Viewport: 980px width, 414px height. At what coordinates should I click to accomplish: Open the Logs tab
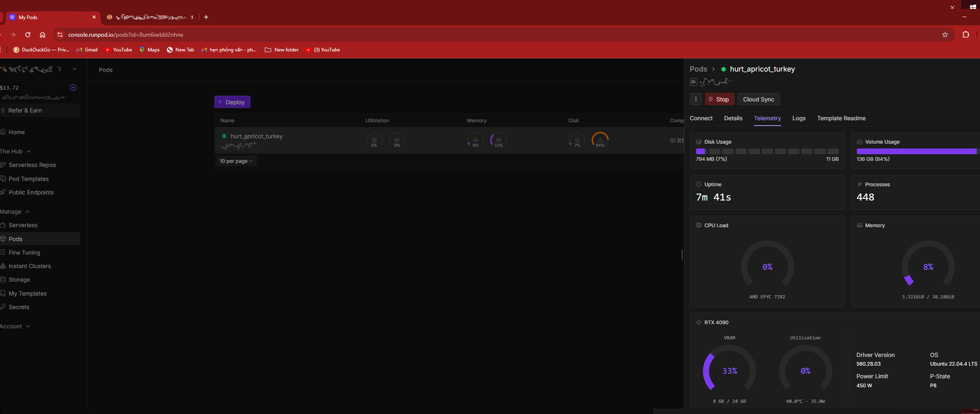pos(799,119)
